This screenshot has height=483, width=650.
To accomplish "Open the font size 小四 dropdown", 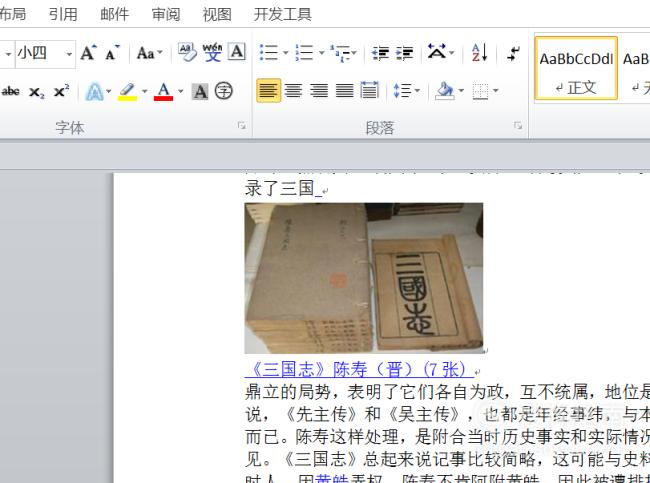I will (69, 54).
